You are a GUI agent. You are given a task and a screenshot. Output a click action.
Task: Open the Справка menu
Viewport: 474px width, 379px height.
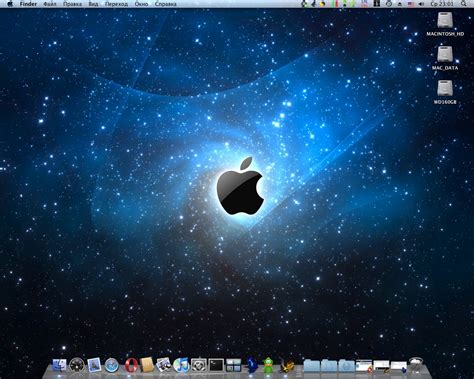(166, 4)
